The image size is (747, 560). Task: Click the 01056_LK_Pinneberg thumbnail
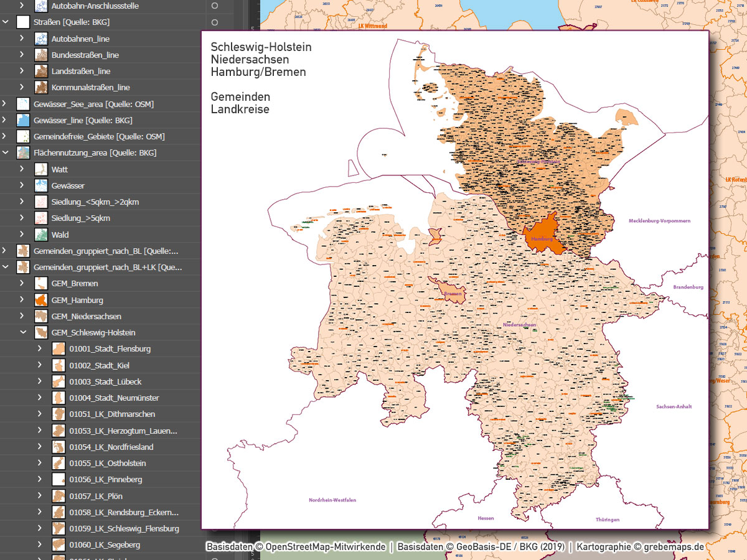(59, 480)
